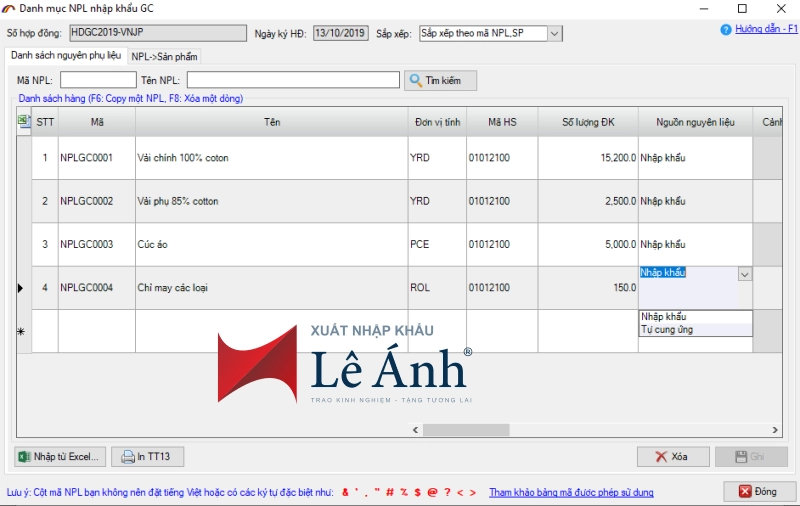Choose Tự cung ứng from dropdown list
The width and height of the screenshot is (800, 506).
667,330
